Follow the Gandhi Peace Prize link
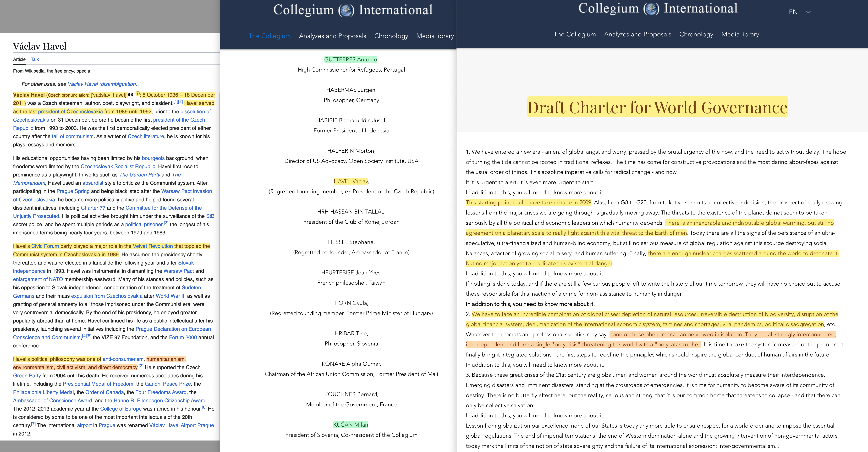Image resolution: width=868 pixels, height=452 pixels. 168,384
